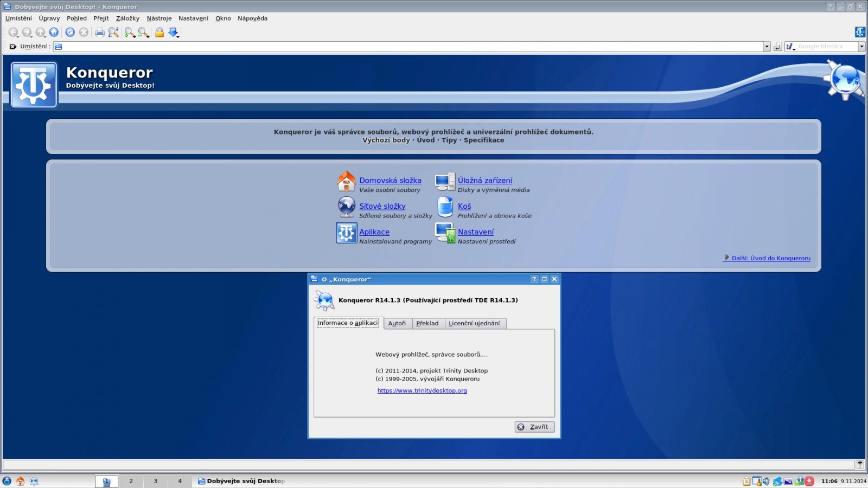Open the trinitydesktop.org link

click(x=422, y=391)
